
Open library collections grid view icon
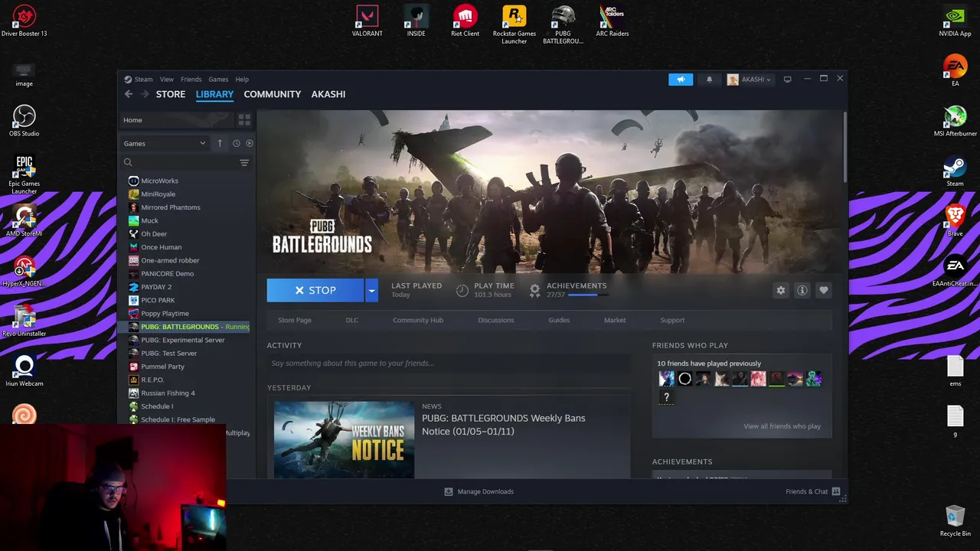click(244, 120)
